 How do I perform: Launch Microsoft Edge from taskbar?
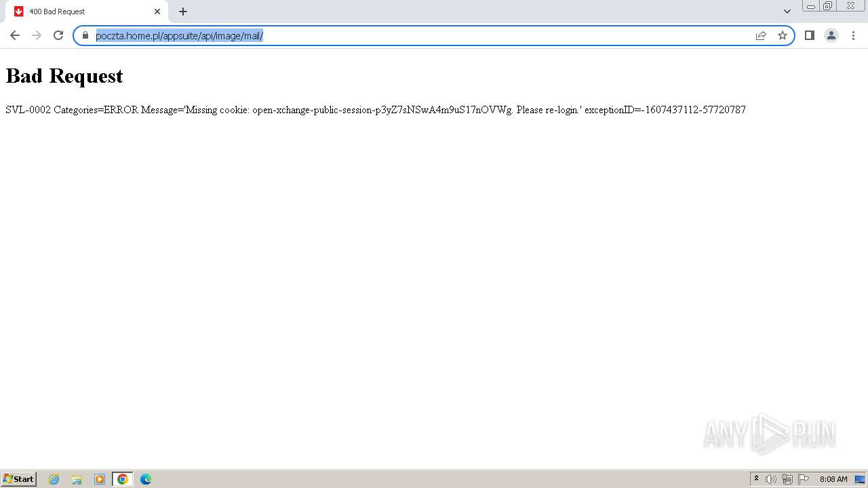click(x=146, y=479)
